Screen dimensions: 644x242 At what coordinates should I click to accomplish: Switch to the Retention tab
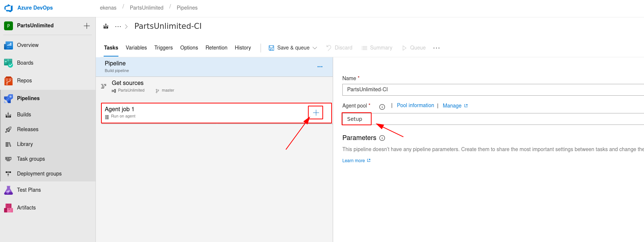pyautogui.click(x=217, y=48)
